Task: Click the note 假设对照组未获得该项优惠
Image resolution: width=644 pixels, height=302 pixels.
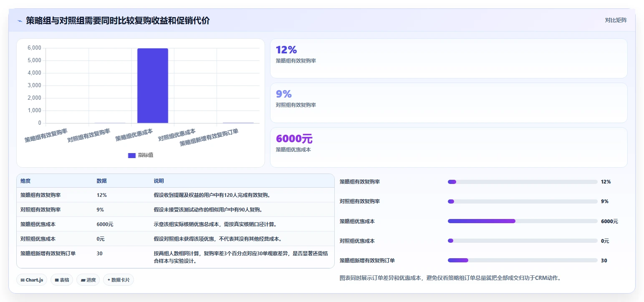Action: click(x=217, y=239)
